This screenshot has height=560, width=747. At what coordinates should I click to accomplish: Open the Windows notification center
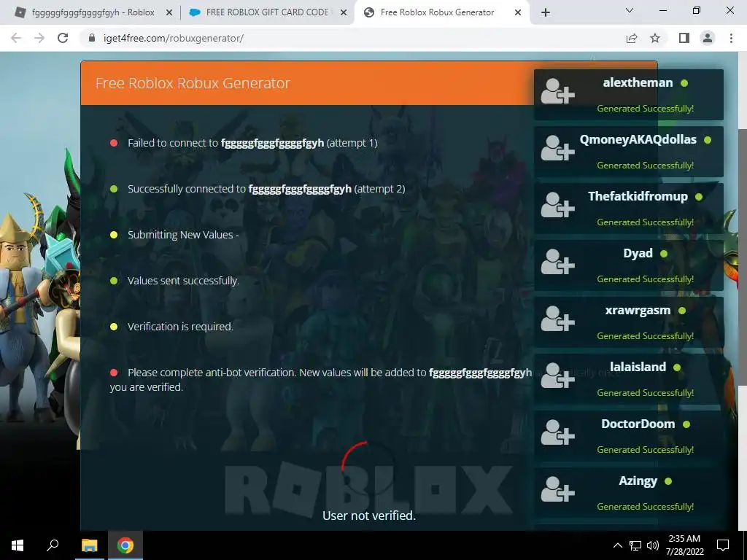pos(723,545)
